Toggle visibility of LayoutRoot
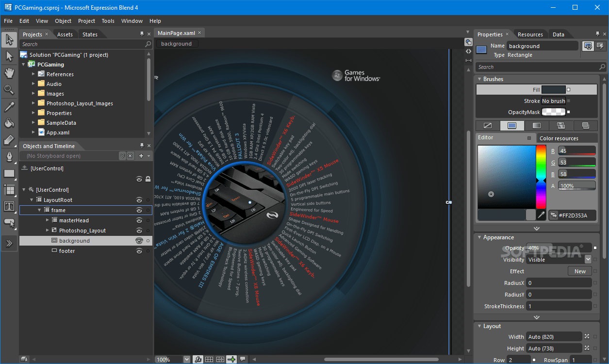 pos(139,200)
